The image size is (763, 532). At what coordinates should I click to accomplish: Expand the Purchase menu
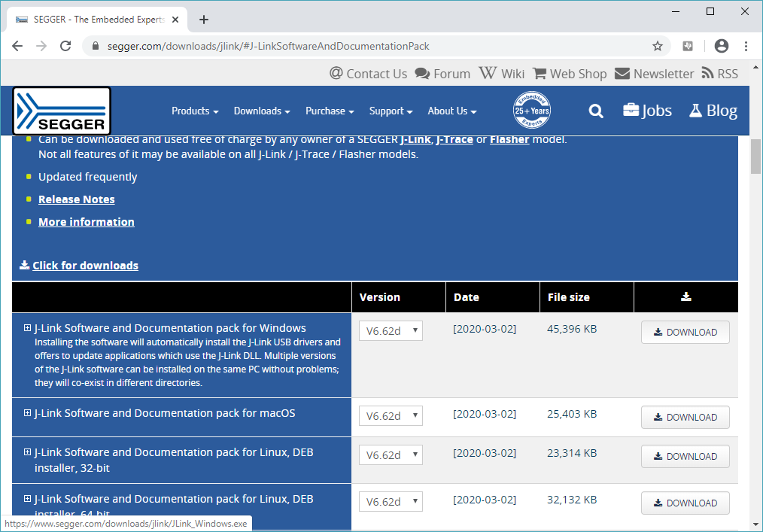tap(330, 111)
